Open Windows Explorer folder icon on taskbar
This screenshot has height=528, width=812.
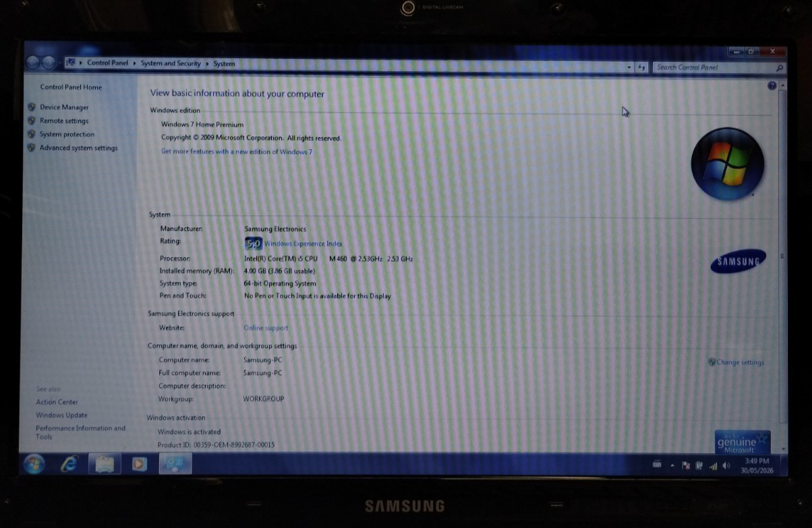point(105,464)
